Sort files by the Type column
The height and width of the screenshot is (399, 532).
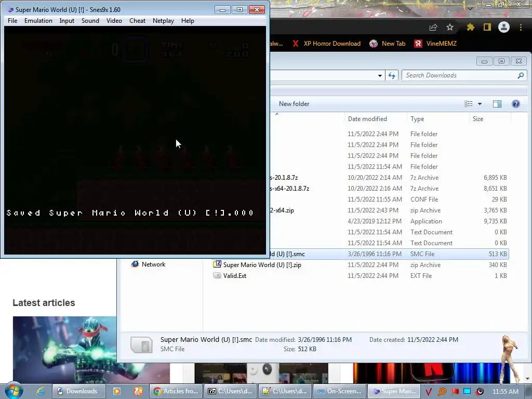[417, 119]
